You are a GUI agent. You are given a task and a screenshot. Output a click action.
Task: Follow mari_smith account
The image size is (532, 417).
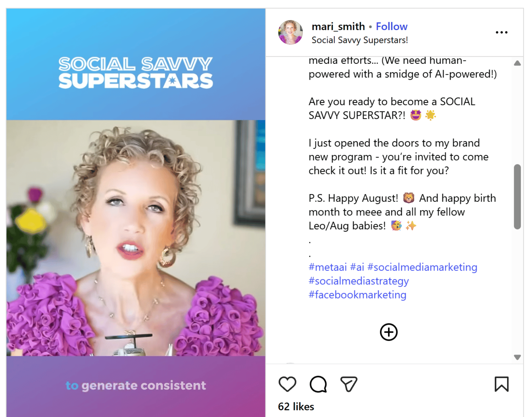click(x=391, y=26)
